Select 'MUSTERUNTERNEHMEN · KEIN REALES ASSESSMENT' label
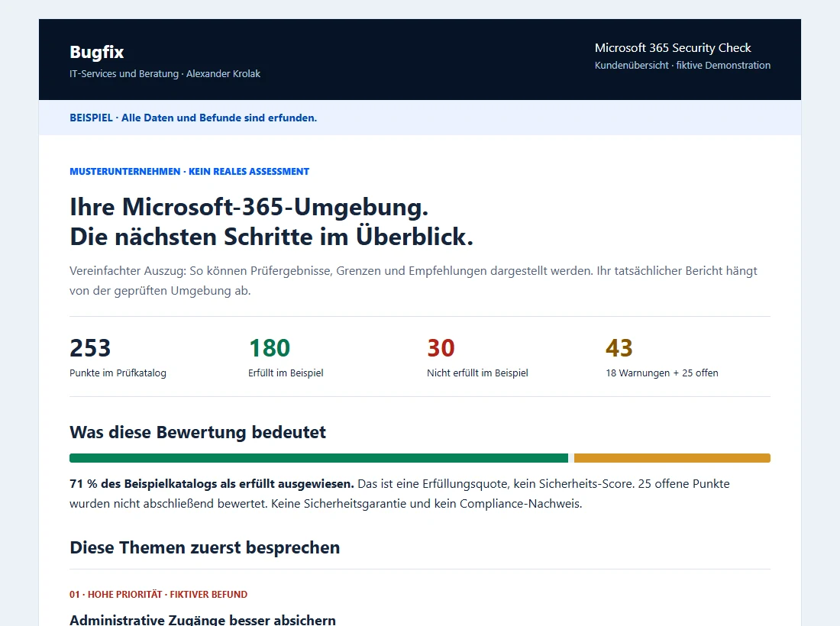 pyautogui.click(x=189, y=171)
